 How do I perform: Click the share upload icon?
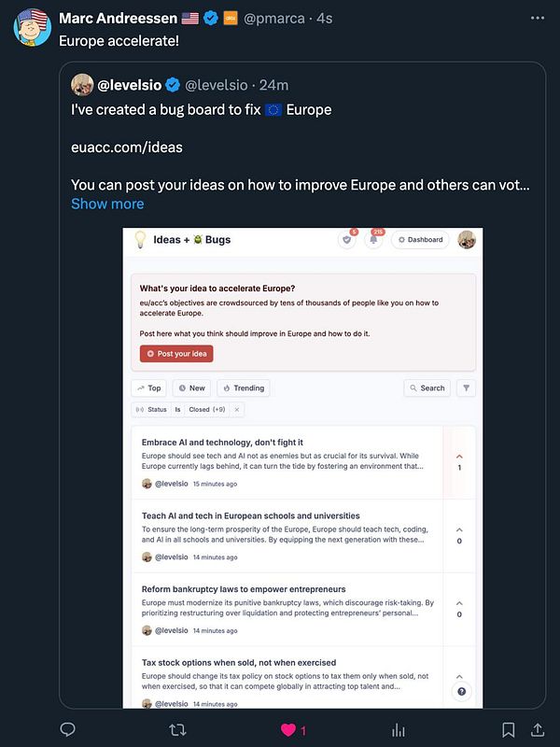pos(538,729)
